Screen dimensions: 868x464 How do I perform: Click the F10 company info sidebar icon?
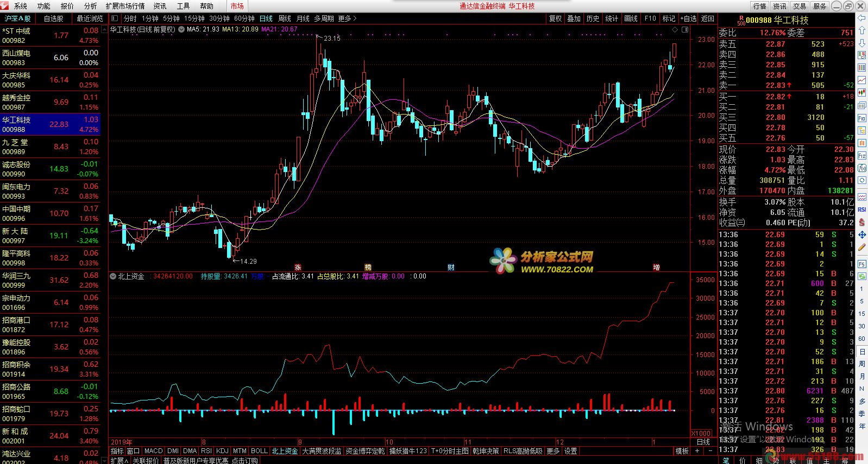pyautogui.click(x=861, y=118)
